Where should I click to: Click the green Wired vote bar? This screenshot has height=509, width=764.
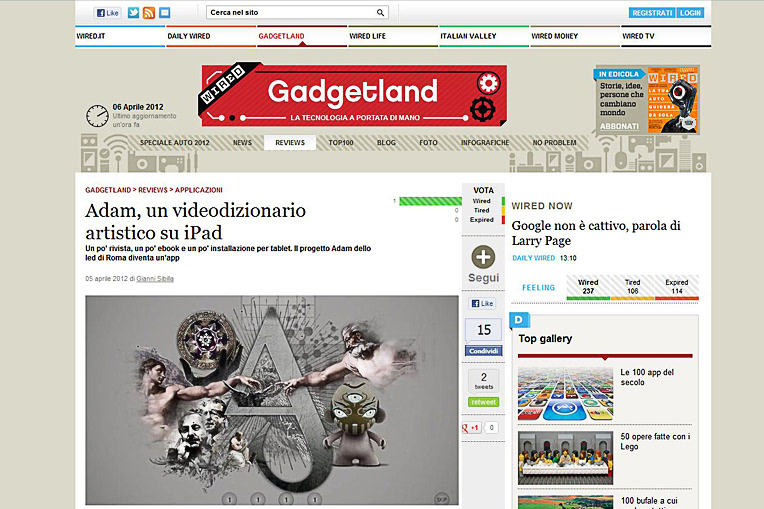[430, 201]
